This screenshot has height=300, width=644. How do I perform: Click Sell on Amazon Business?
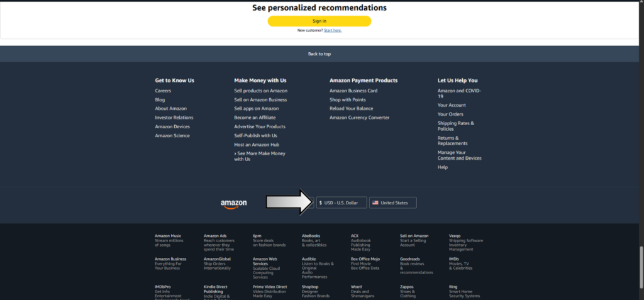(x=260, y=100)
